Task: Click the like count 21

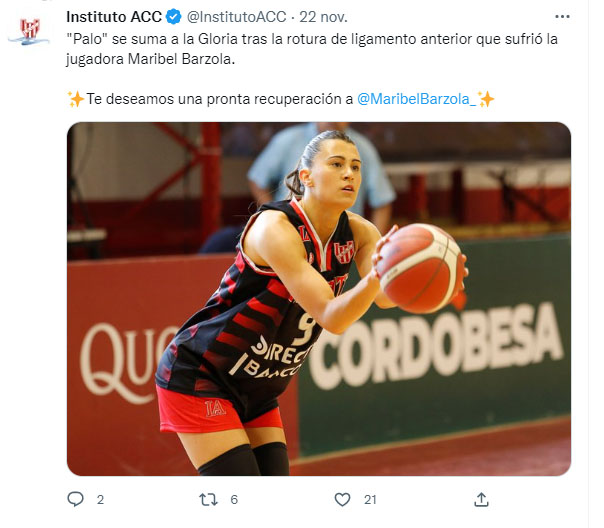Action: pos(370,500)
